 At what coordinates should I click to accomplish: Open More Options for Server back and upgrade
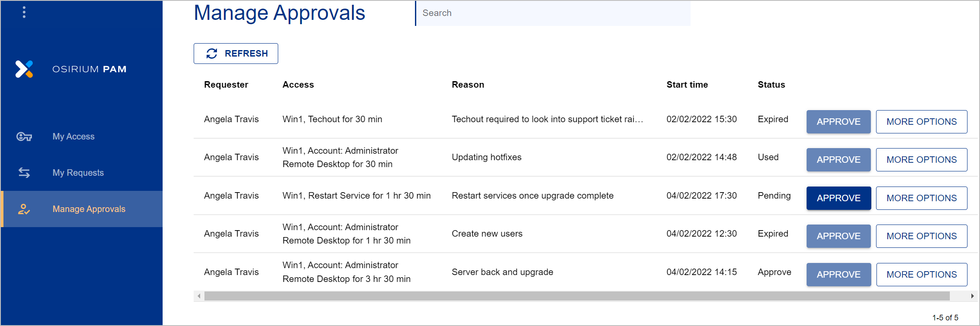pyautogui.click(x=921, y=275)
